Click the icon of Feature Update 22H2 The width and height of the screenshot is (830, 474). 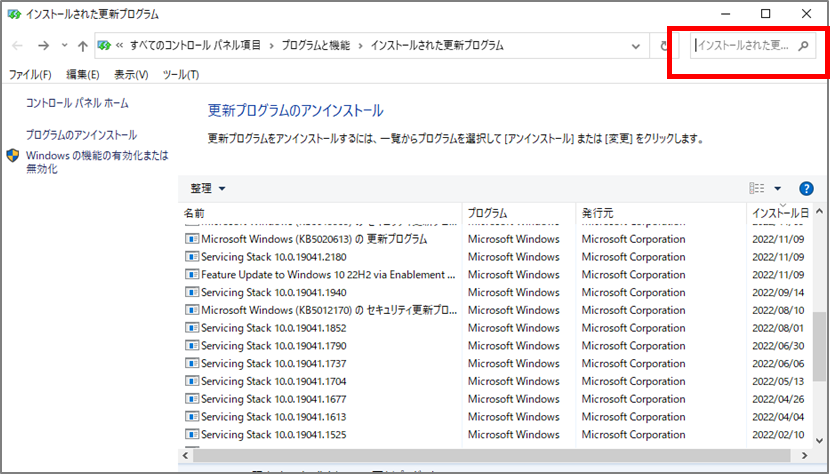tap(192, 274)
